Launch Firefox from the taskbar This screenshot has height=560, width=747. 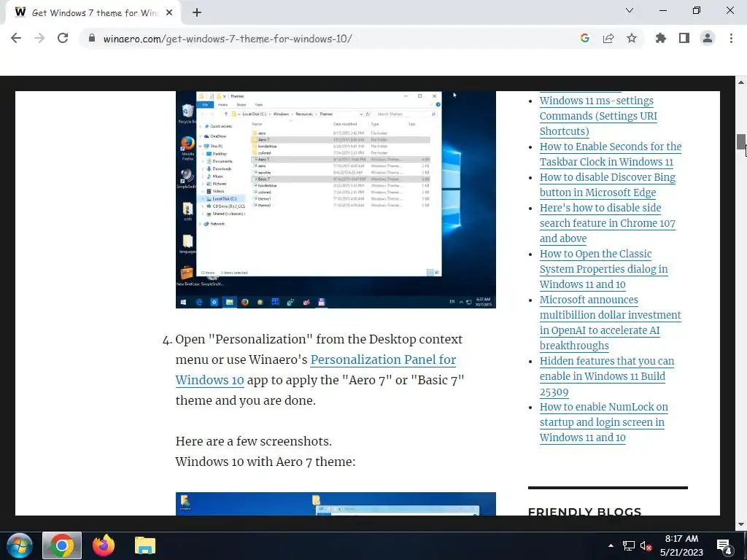point(104,545)
